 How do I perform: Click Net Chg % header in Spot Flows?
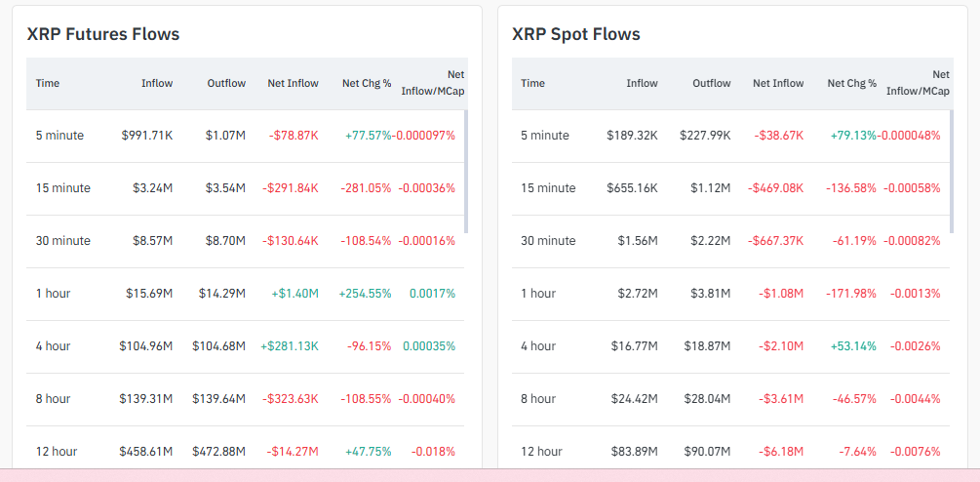pos(851,83)
